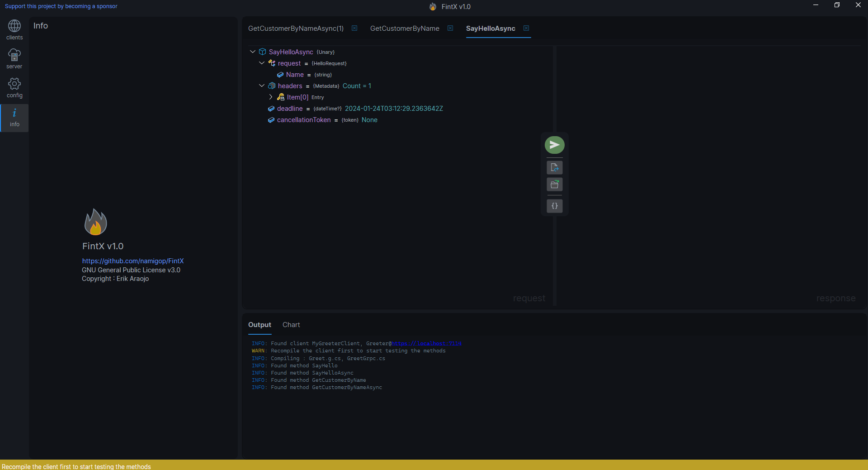Click the Info panel heading

pyautogui.click(x=41, y=26)
